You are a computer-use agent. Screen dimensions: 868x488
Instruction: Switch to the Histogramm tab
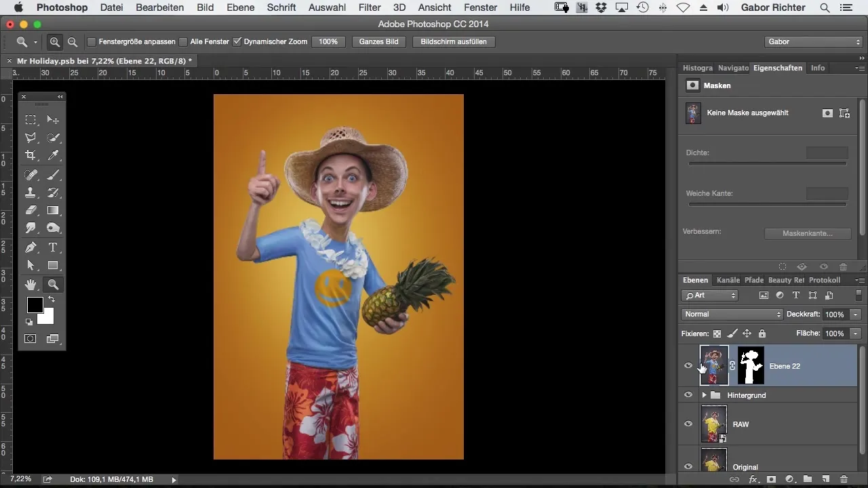[697, 68]
